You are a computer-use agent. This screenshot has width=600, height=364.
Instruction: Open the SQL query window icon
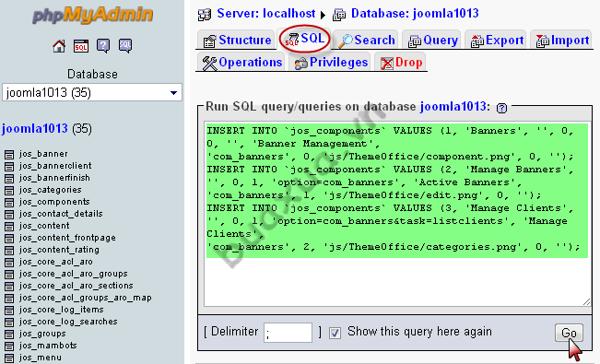[x=81, y=46]
